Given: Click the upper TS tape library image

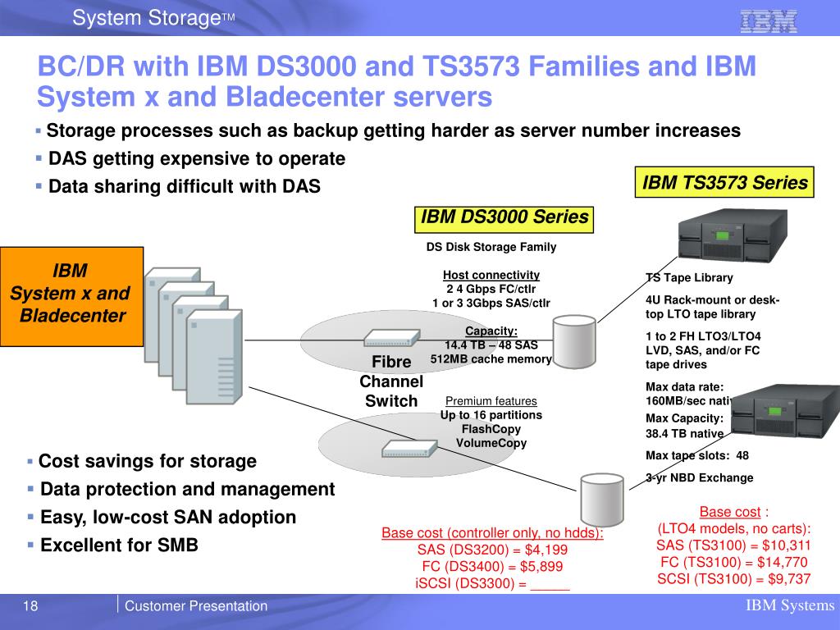Looking at the screenshot, I should pyautogui.click(x=733, y=235).
